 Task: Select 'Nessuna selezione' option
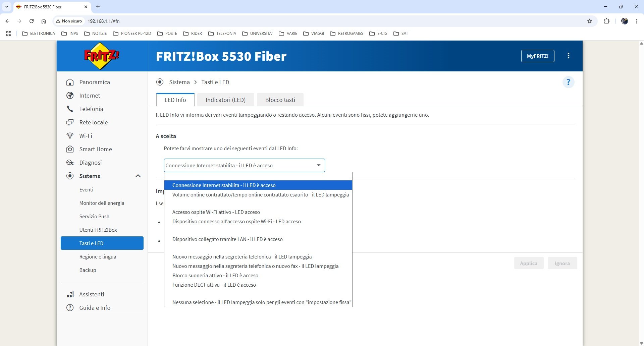258,302
